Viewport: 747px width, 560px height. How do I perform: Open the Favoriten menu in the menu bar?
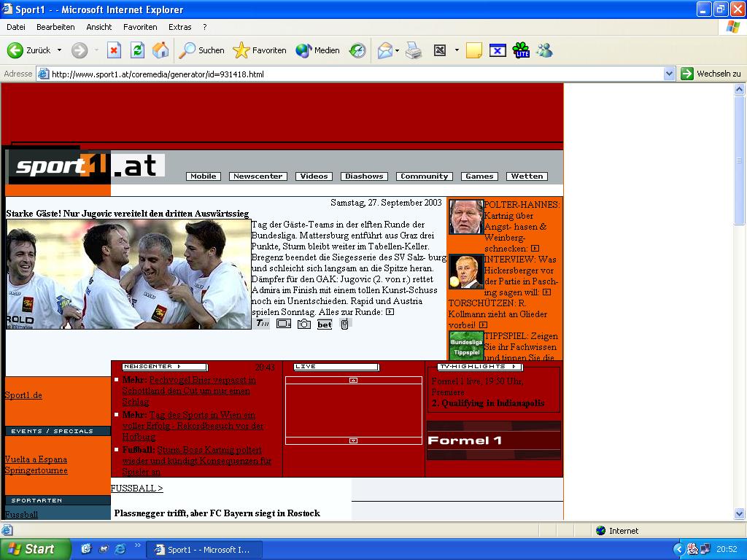pos(140,27)
